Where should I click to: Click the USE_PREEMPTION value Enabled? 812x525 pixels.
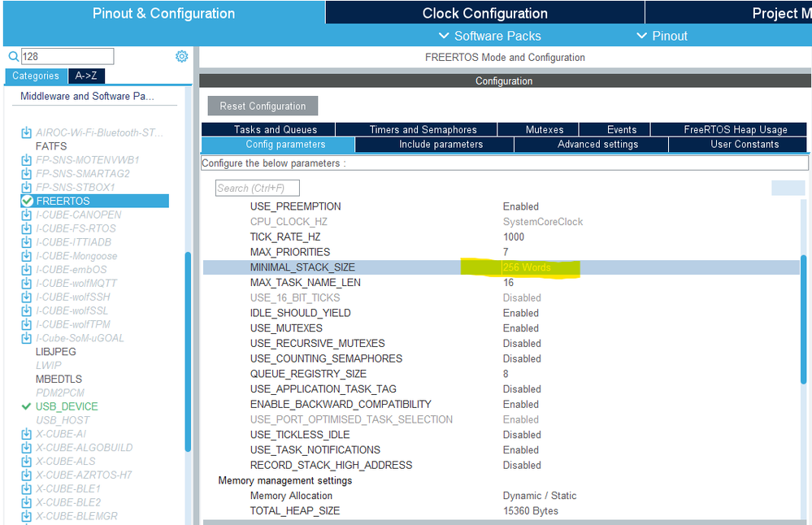(x=521, y=206)
